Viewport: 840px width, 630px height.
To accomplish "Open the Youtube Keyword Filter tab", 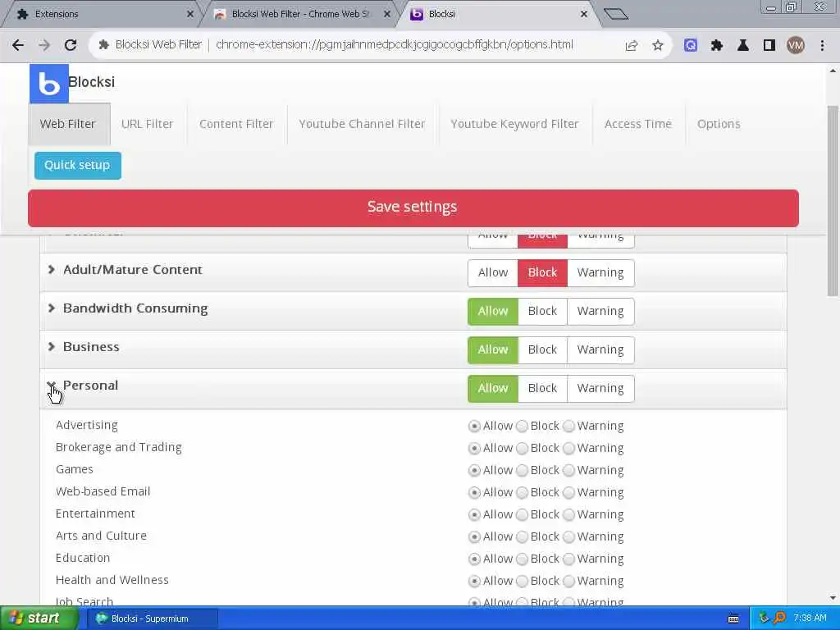I will pos(514,125).
